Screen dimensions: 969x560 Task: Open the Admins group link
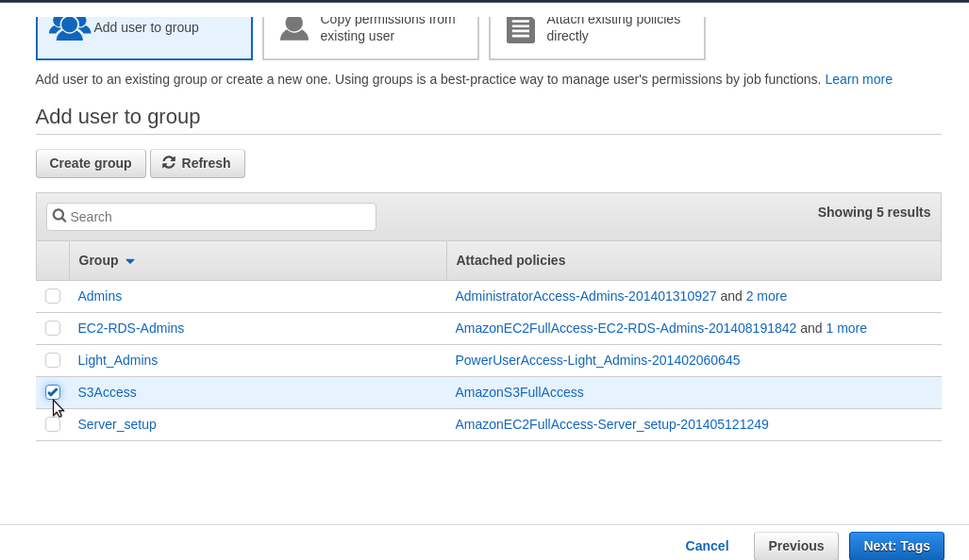(99, 296)
